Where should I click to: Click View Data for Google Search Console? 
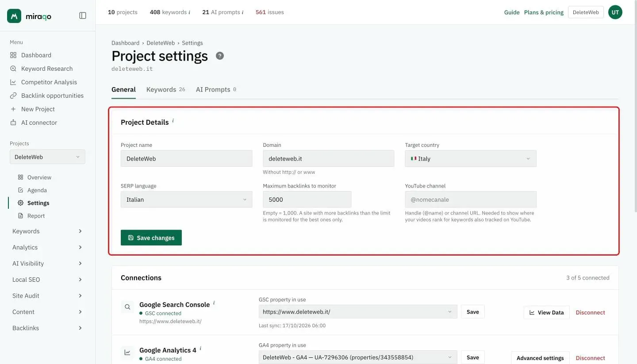pos(546,312)
